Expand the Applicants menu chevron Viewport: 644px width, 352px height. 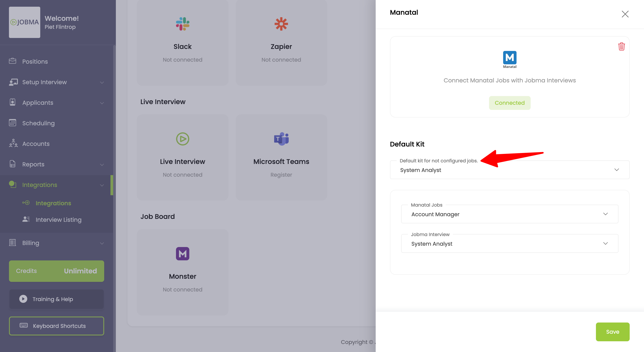[x=102, y=103]
